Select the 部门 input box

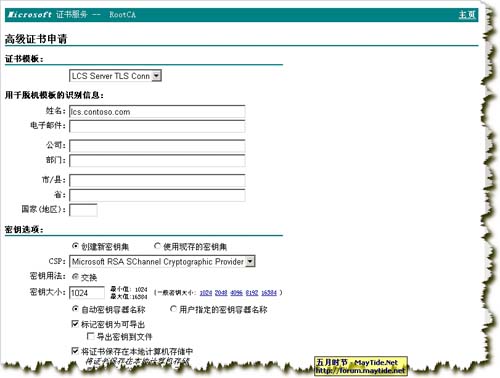coord(157,160)
